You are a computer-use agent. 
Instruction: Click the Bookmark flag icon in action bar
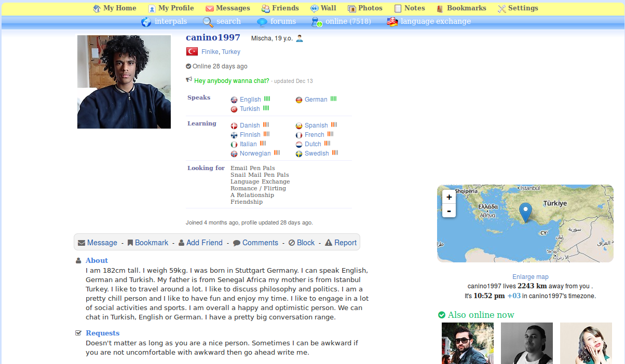tap(130, 243)
